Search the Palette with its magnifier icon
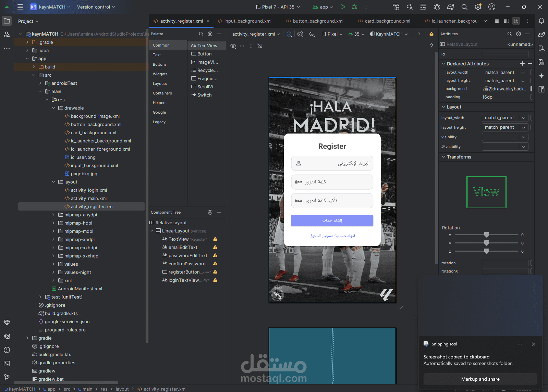This screenshot has height=392, width=548. coord(201,34)
